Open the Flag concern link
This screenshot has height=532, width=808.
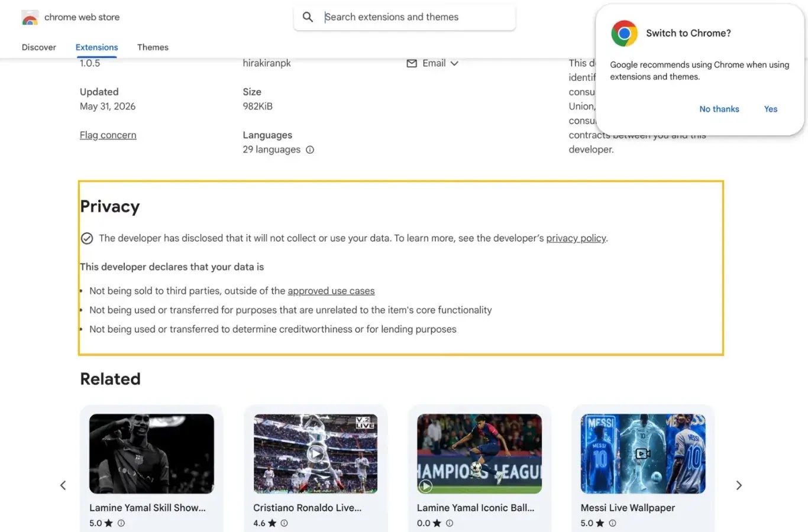(108, 135)
